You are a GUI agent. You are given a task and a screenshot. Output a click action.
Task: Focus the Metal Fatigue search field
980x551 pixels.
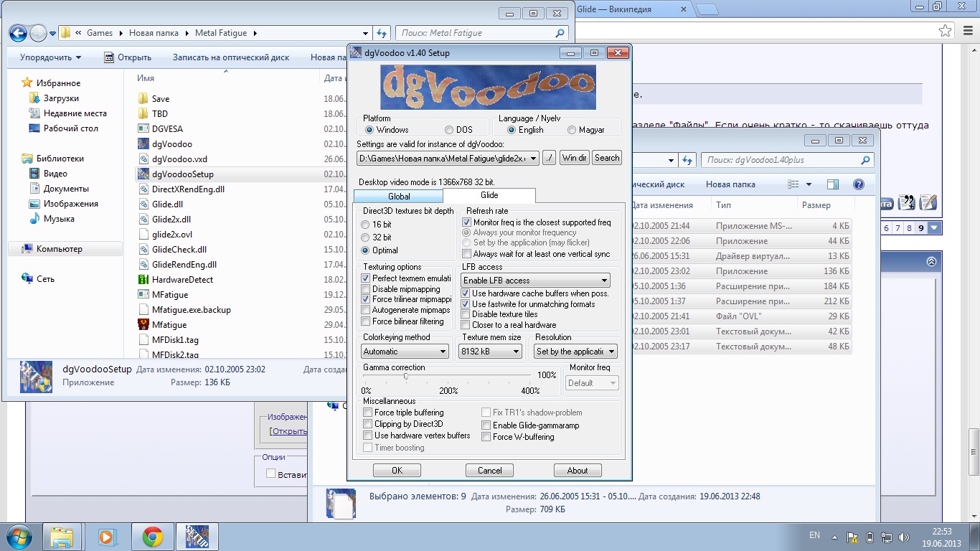pos(483,33)
